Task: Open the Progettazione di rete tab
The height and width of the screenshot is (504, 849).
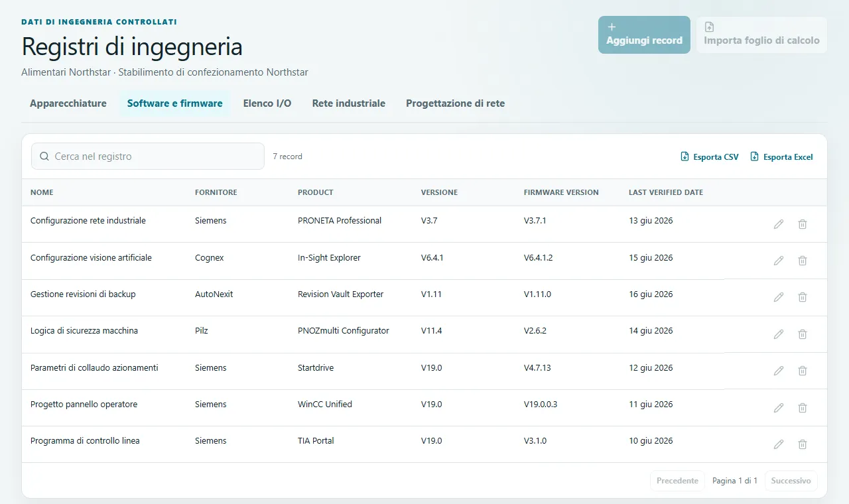Action: pyautogui.click(x=456, y=103)
